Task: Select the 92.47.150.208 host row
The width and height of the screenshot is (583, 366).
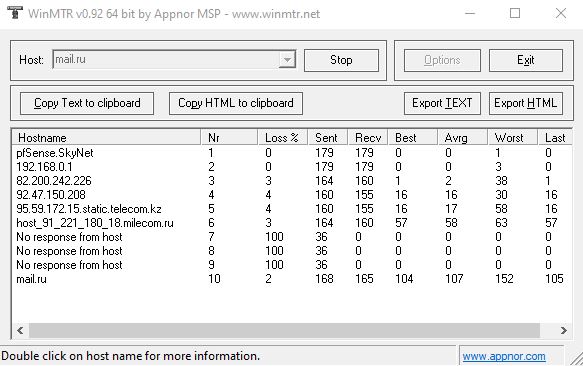Action: tap(292, 195)
